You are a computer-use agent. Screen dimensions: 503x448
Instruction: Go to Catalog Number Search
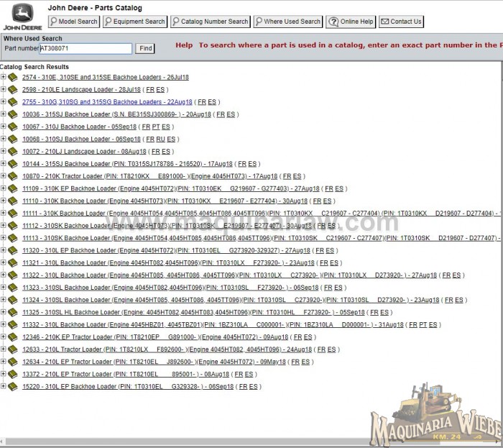pyautogui.click(x=211, y=22)
